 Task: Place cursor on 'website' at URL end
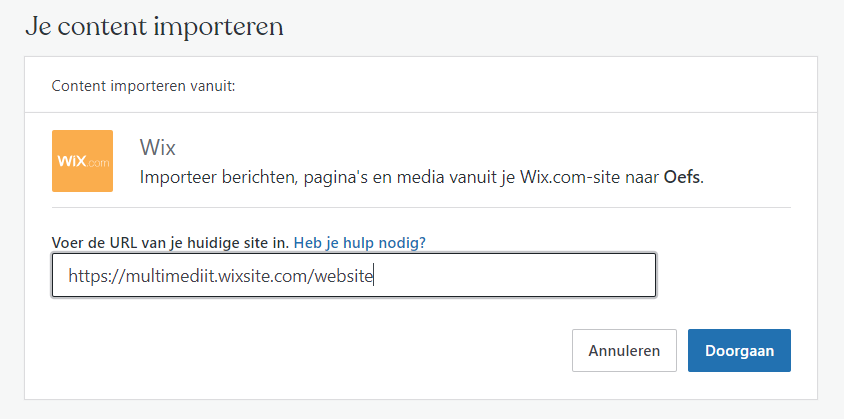343,276
